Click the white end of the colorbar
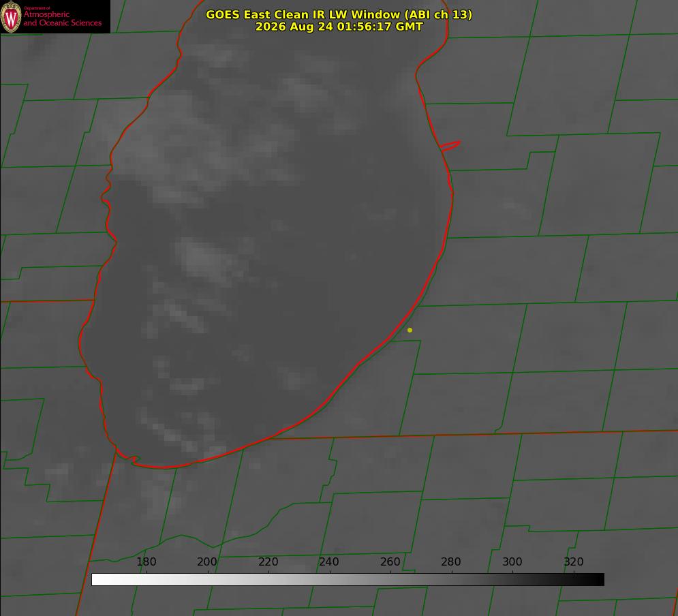The width and height of the screenshot is (678, 616). (x=97, y=579)
